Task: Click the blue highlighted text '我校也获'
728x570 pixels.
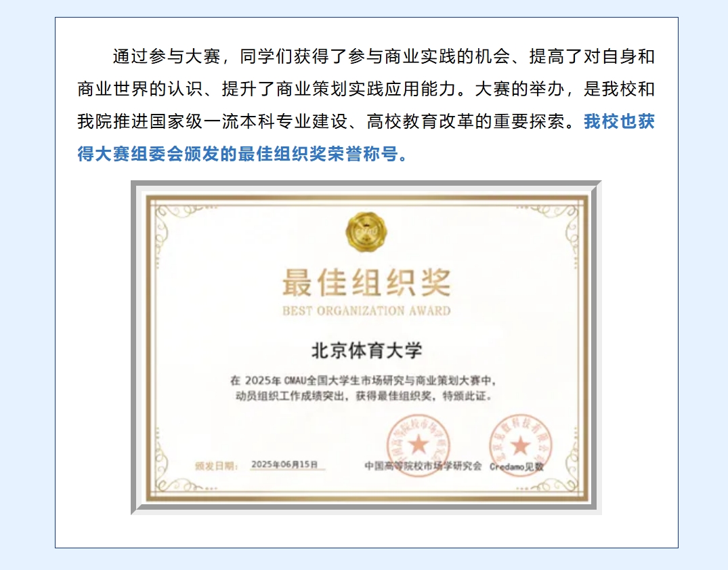Action: [x=619, y=121]
